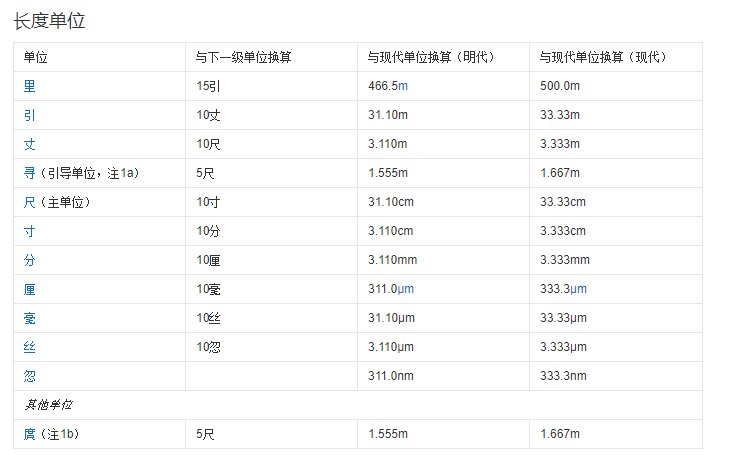Open the 分 unit link

tap(30, 260)
